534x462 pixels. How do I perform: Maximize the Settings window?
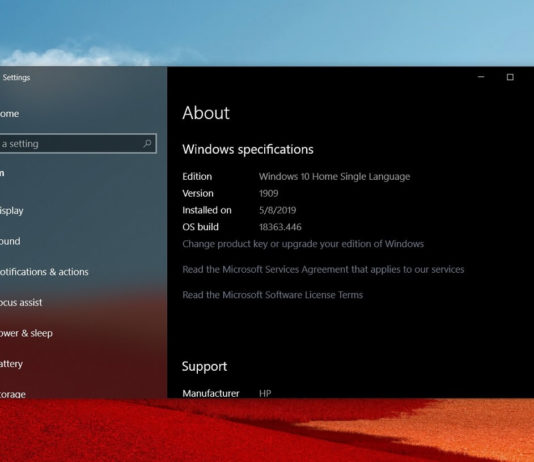click(x=510, y=77)
